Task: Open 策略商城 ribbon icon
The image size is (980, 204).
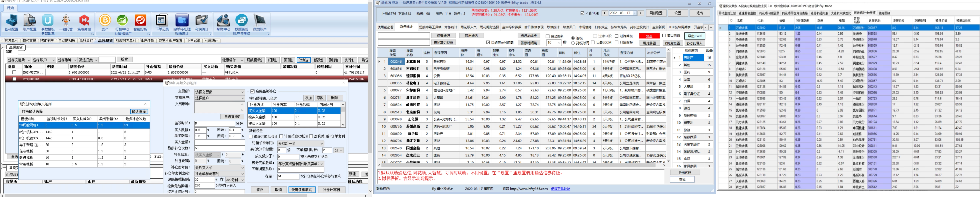Action: [x=84, y=23]
